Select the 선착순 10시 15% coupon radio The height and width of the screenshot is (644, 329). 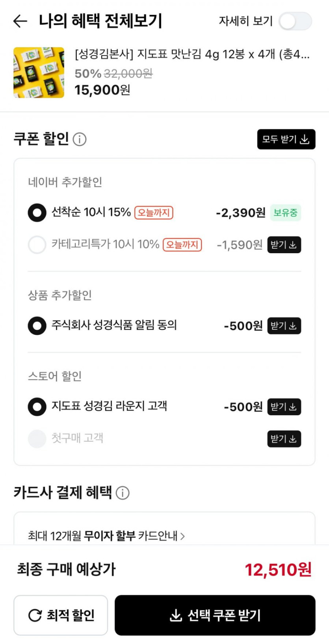(37, 213)
